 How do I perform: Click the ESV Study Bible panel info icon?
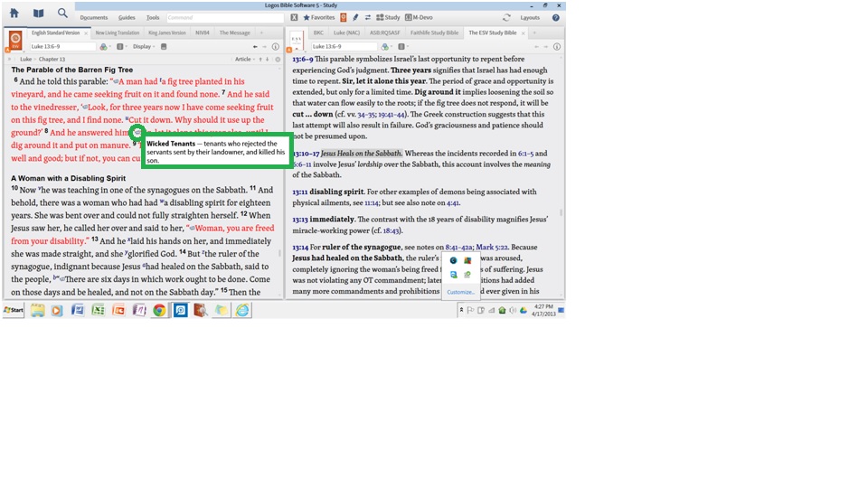[557, 46]
